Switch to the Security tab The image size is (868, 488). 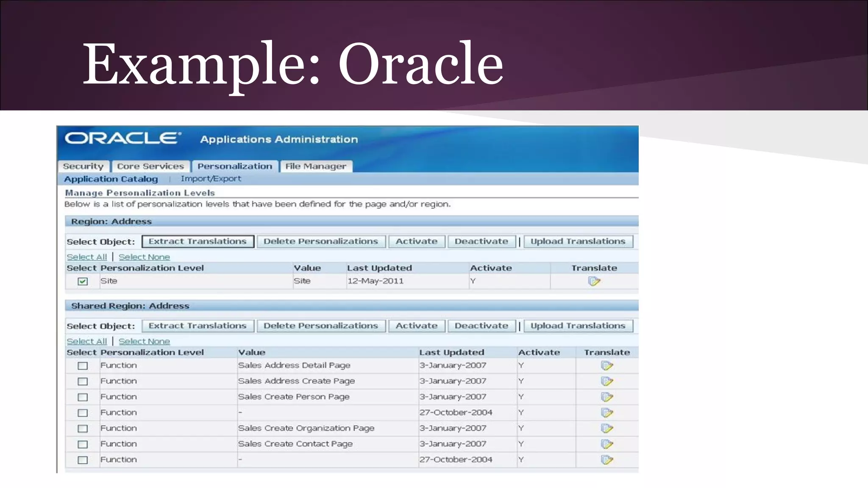pos(83,166)
